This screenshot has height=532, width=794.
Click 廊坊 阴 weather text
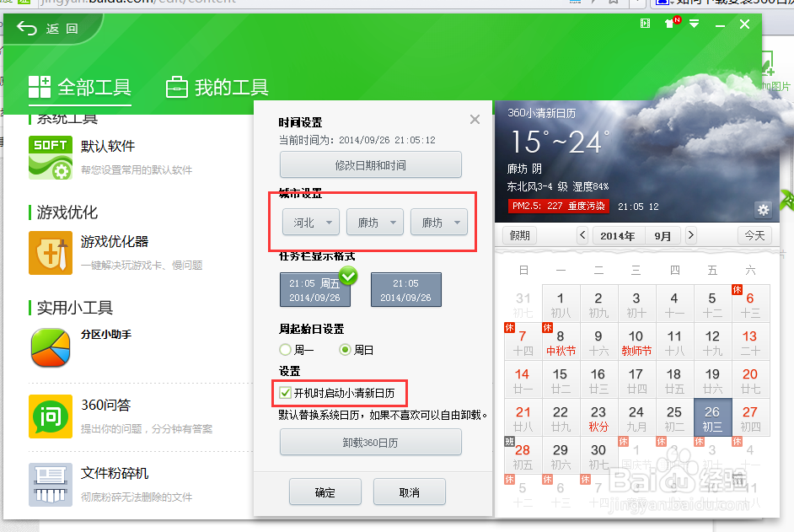click(524, 169)
